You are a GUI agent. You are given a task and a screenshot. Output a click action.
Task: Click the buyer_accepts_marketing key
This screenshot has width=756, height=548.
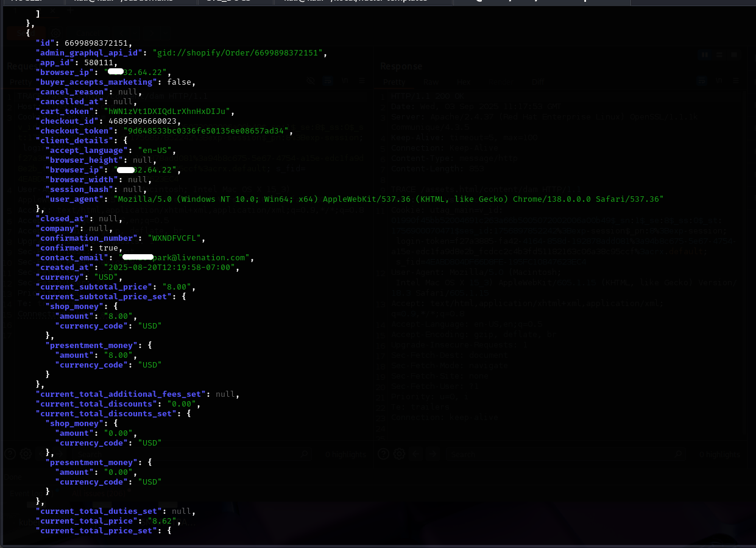(96, 82)
